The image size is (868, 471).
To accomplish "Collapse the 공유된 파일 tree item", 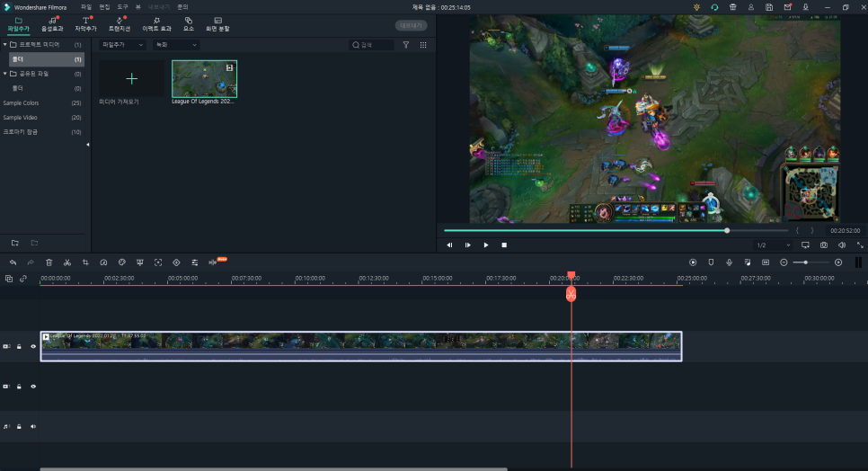I will (5, 73).
